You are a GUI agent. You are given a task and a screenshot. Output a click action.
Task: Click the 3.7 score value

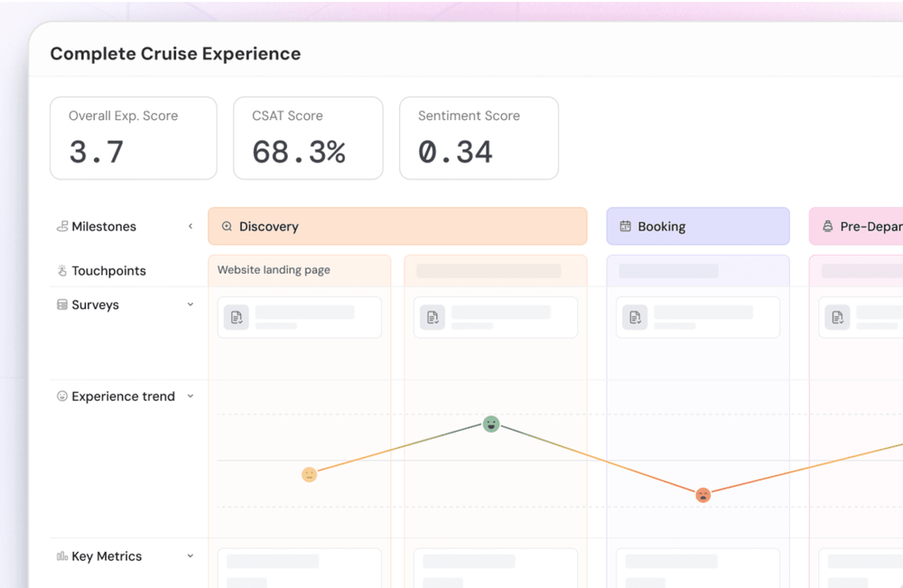pyautogui.click(x=97, y=153)
